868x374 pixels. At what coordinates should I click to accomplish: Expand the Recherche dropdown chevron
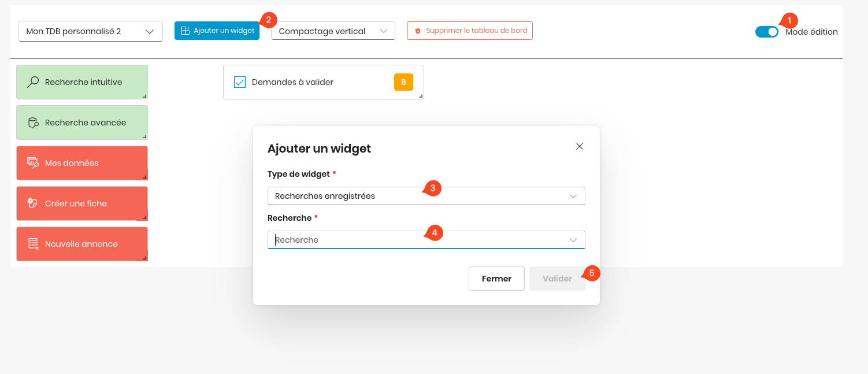click(x=573, y=240)
